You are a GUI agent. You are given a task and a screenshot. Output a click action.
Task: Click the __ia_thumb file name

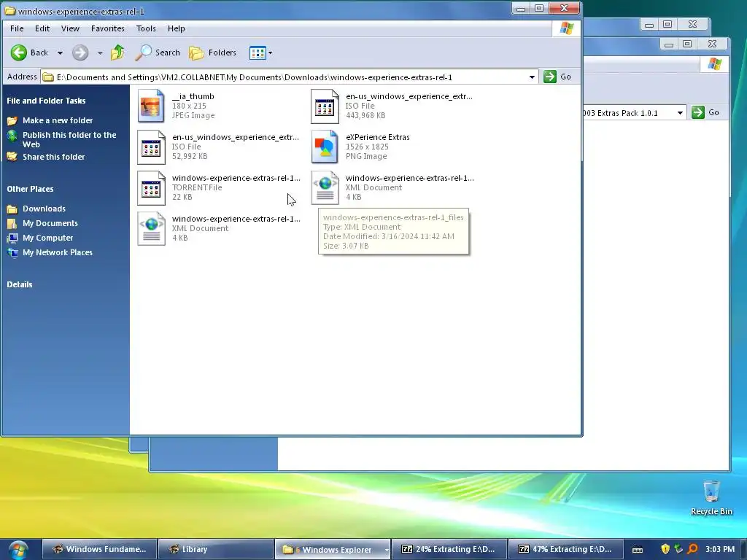pyautogui.click(x=193, y=96)
